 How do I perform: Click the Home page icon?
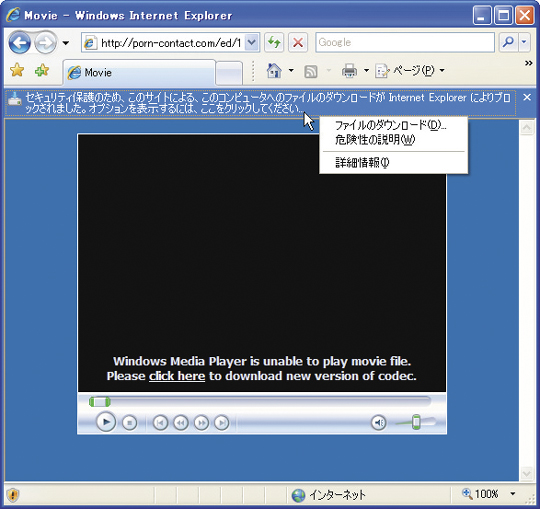coord(274,71)
